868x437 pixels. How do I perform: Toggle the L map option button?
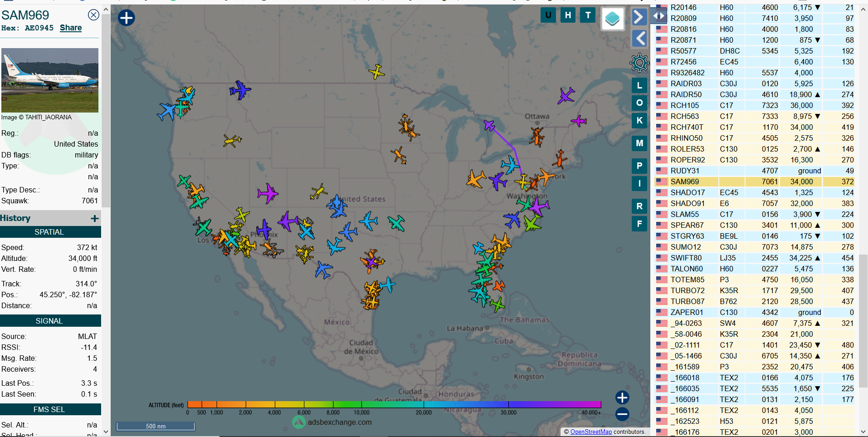pos(639,85)
